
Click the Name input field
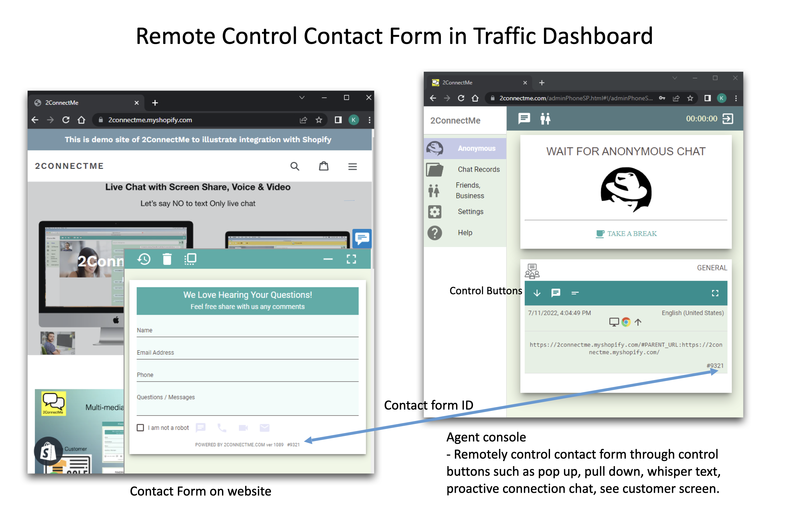point(248,330)
